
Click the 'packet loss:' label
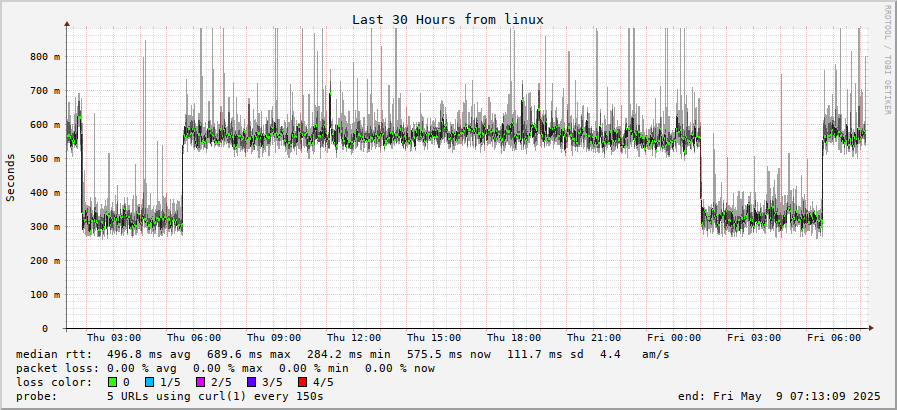pos(57,368)
